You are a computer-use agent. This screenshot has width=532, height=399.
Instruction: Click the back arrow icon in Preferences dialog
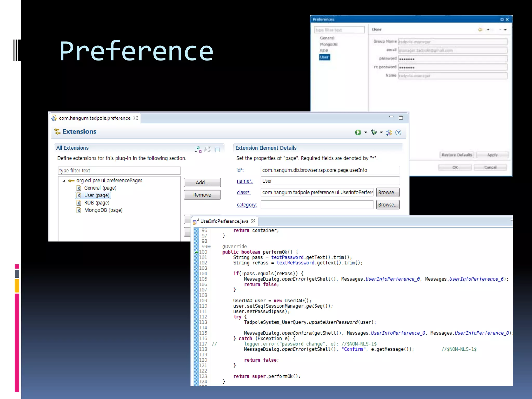[x=480, y=30]
